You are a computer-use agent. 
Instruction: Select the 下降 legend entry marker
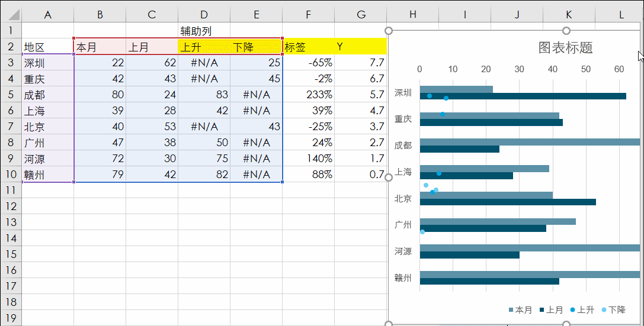604,309
